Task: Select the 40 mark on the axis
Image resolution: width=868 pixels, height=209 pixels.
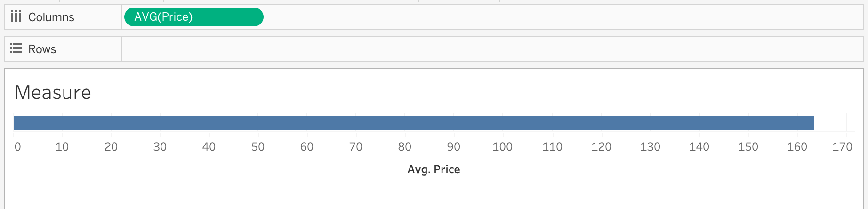Action: tap(209, 147)
